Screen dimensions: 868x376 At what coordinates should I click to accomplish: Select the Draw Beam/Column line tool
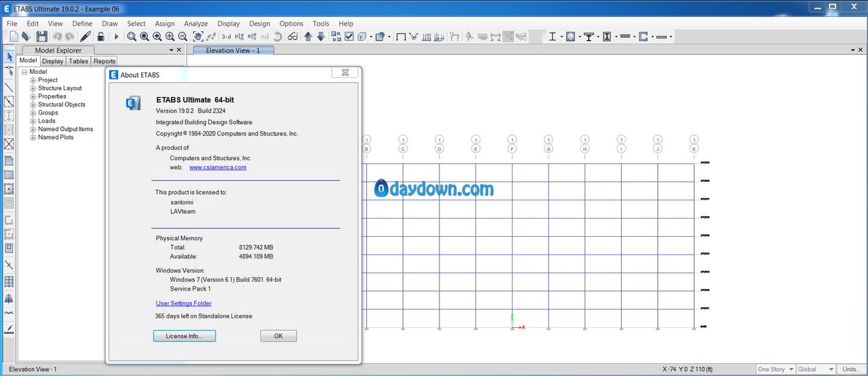click(9, 88)
